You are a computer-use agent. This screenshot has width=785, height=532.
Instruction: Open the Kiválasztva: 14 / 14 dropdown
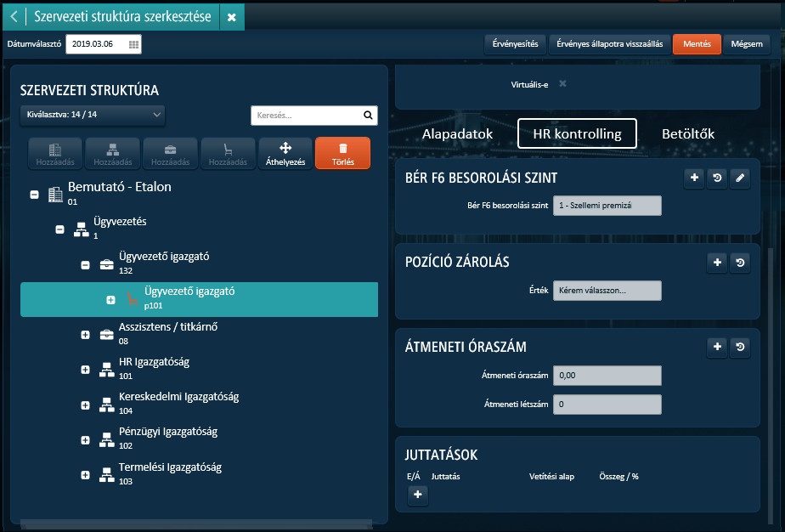pos(93,115)
